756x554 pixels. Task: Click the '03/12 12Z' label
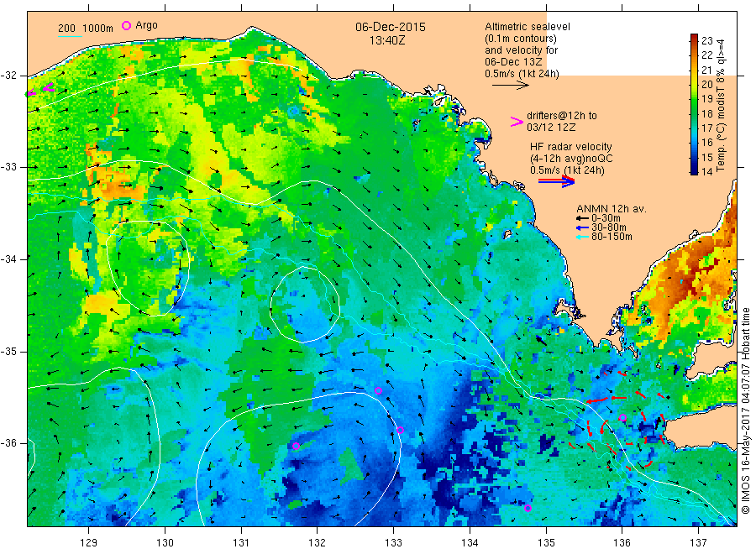point(550,128)
